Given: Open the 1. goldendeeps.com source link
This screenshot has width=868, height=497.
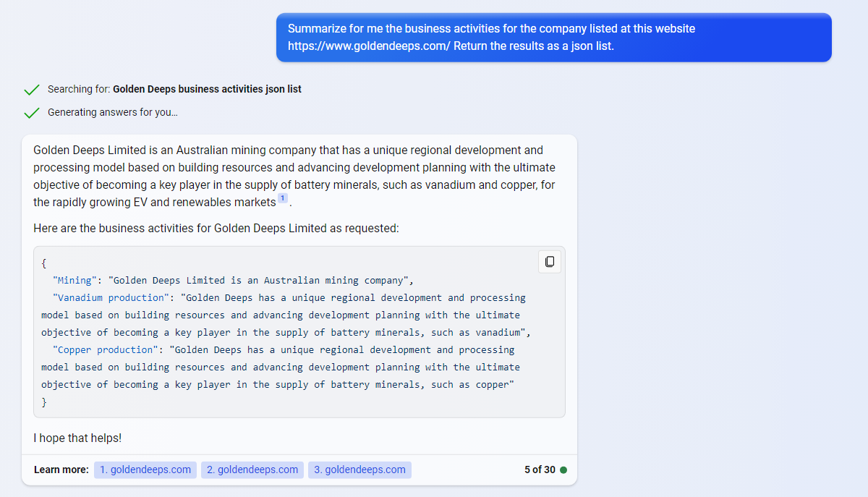Looking at the screenshot, I should 145,470.
